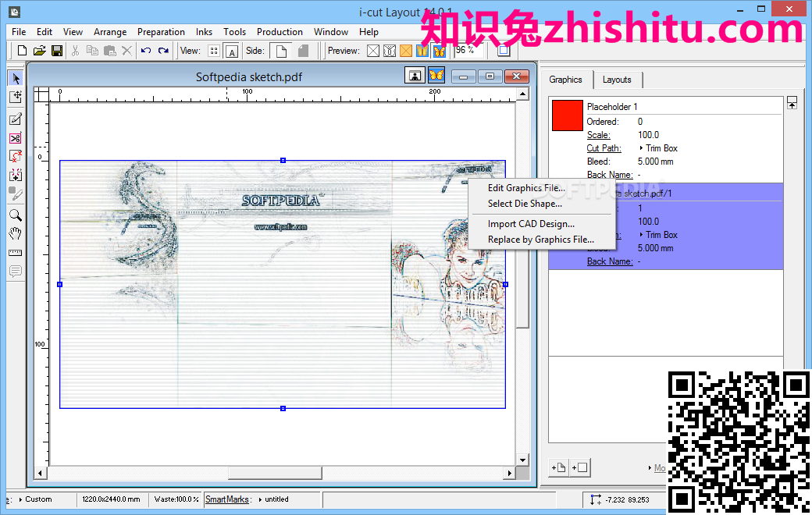The height and width of the screenshot is (515, 812).
Task: Open the Production menu
Action: click(x=280, y=31)
